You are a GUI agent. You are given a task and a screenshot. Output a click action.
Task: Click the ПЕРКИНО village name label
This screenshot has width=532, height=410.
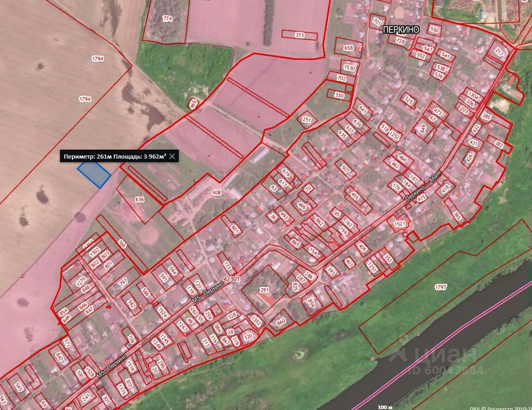coord(401,30)
